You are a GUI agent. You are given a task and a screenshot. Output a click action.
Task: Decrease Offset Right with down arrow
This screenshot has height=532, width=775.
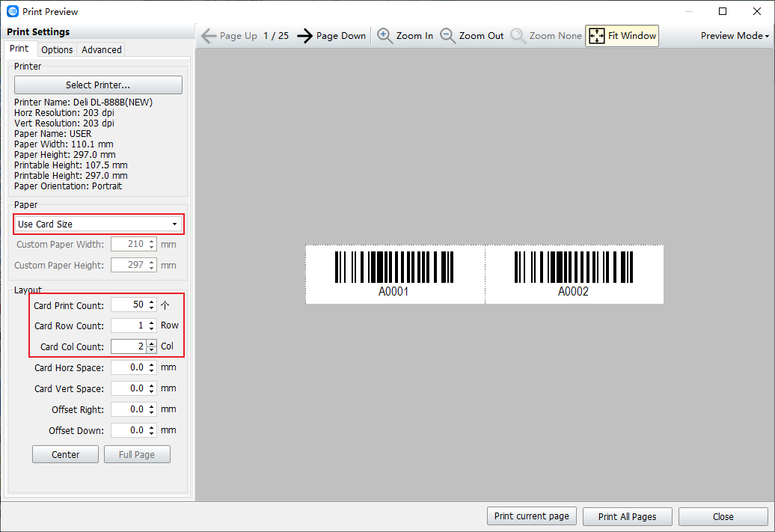click(152, 412)
